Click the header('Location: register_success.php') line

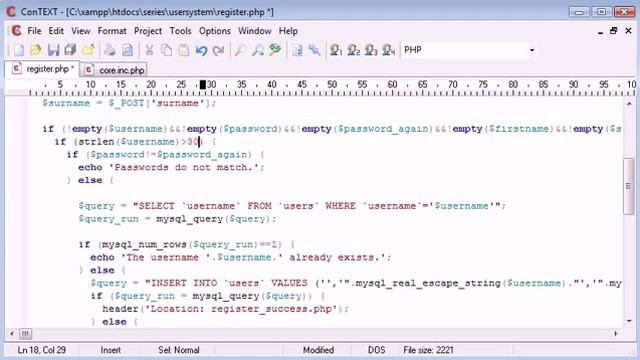pyautogui.click(x=225, y=309)
